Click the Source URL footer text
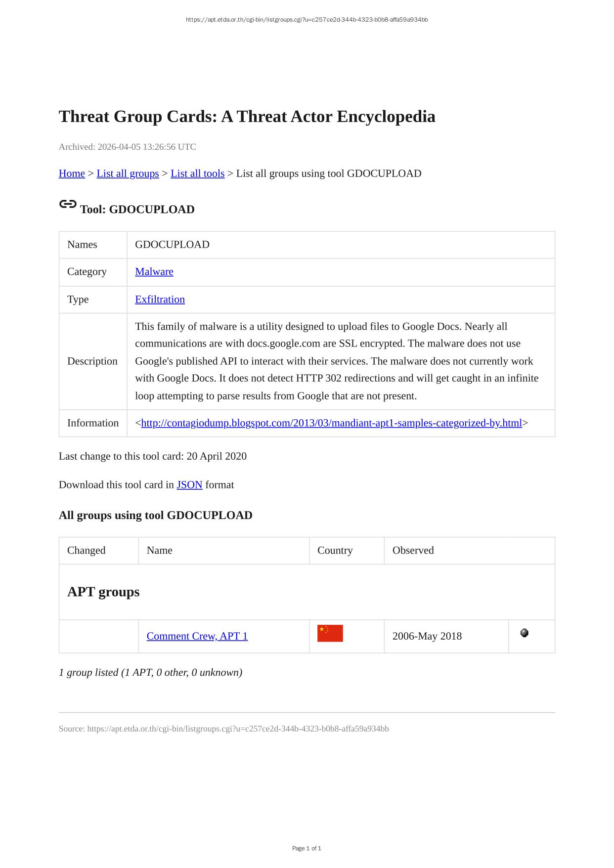 [223, 729]
